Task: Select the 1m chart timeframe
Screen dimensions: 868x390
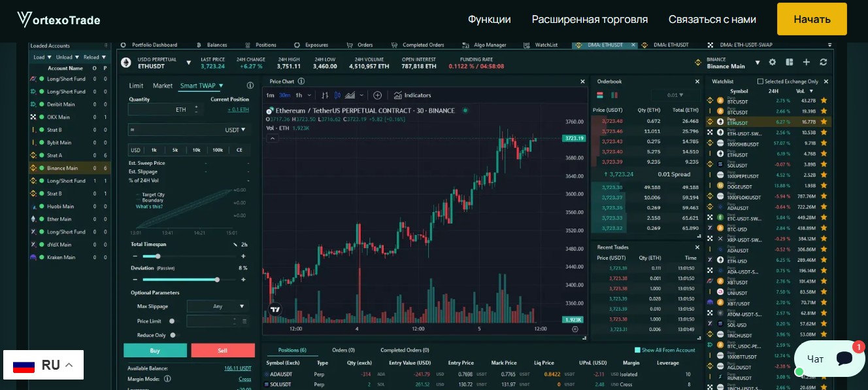Action: pyautogui.click(x=270, y=95)
